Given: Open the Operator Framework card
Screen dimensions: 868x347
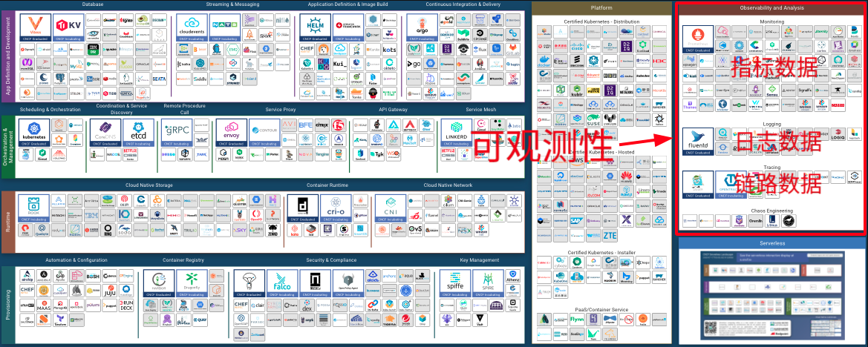Looking at the screenshot, I should pyautogui.click(x=348, y=27).
